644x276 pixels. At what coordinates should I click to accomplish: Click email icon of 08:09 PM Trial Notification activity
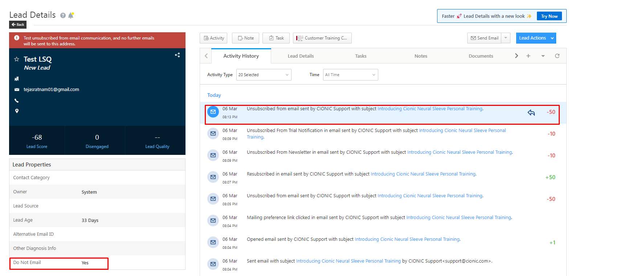click(213, 133)
